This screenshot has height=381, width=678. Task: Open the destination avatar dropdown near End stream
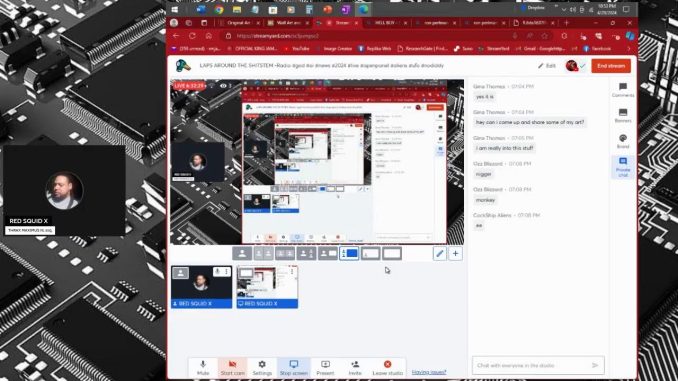[575, 66]
